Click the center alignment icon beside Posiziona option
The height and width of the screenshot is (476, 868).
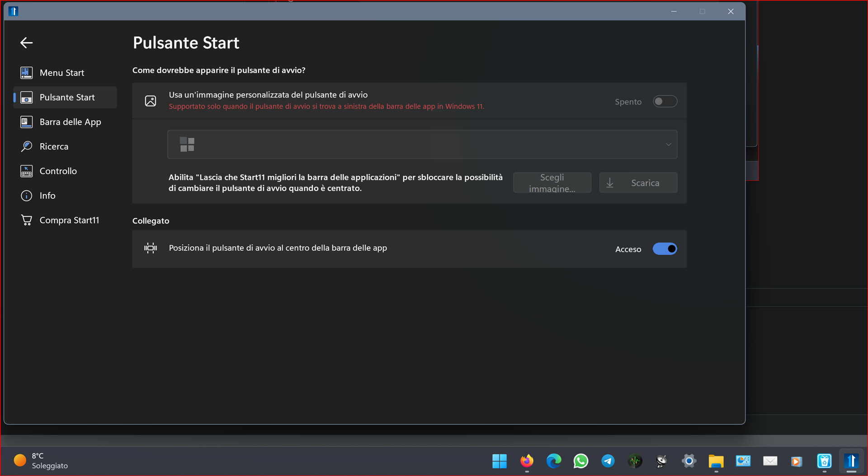point(151,248)
